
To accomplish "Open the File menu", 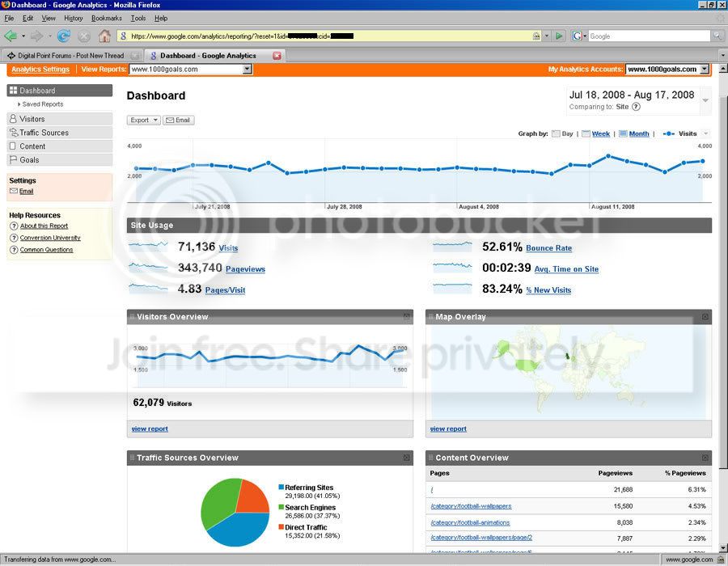I will coord(9,18).
